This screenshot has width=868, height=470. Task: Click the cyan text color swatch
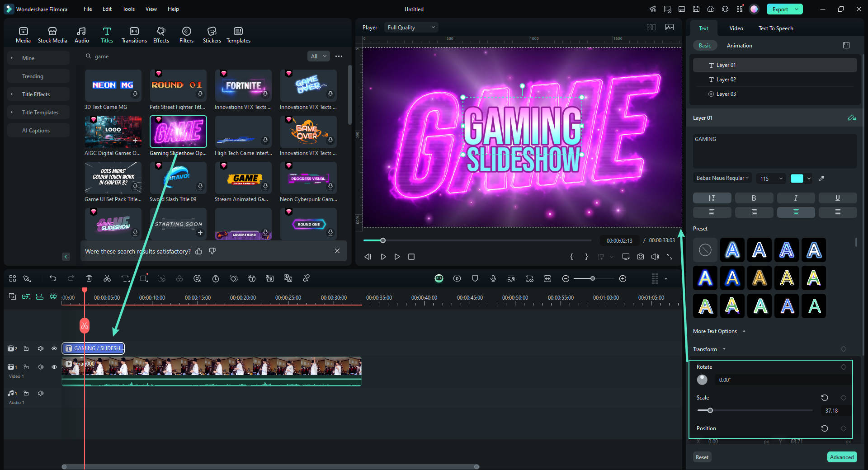coord(797,178)
